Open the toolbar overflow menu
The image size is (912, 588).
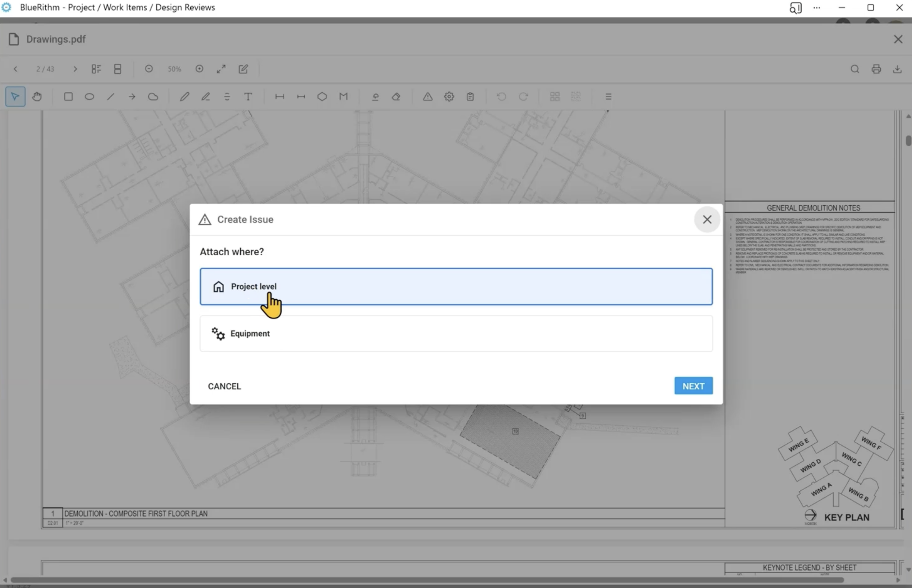[x=608, y=97]
